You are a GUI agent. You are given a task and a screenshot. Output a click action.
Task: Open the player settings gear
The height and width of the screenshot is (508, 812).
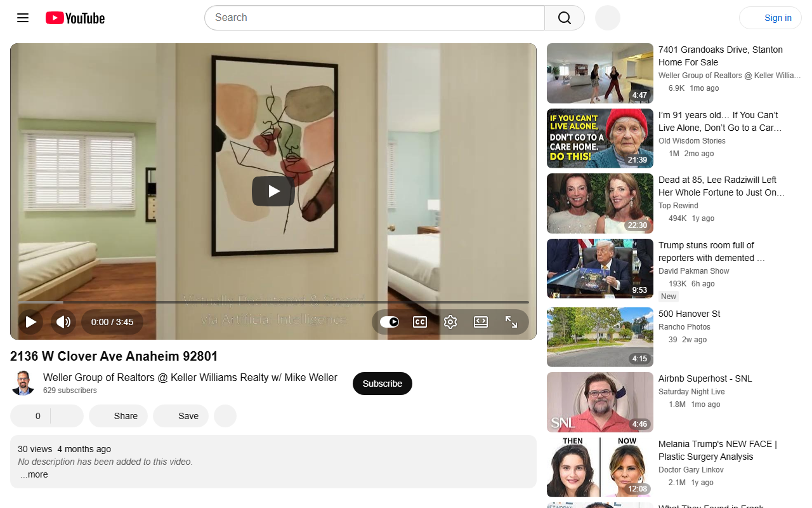(x=450, y=322)
